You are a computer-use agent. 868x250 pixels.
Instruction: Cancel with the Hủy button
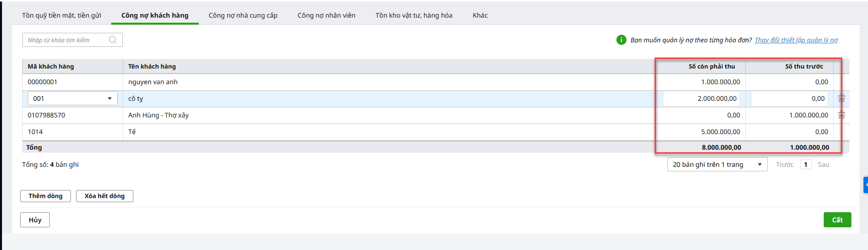pos(35,220)
